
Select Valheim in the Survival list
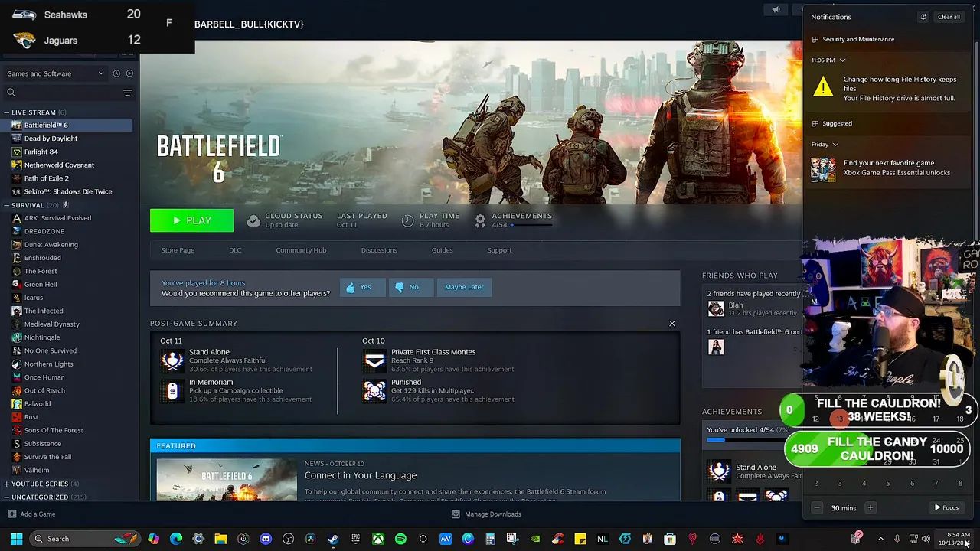(x=37, y=470)
